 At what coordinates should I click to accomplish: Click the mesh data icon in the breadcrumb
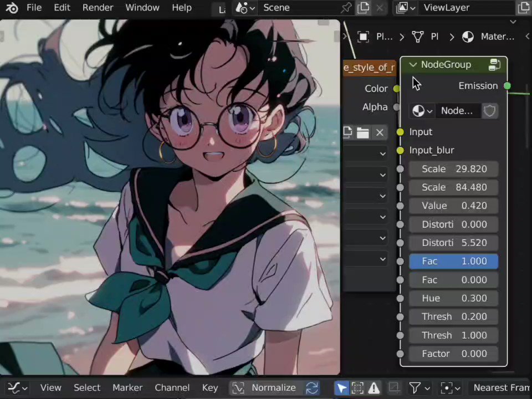(418, 37)
